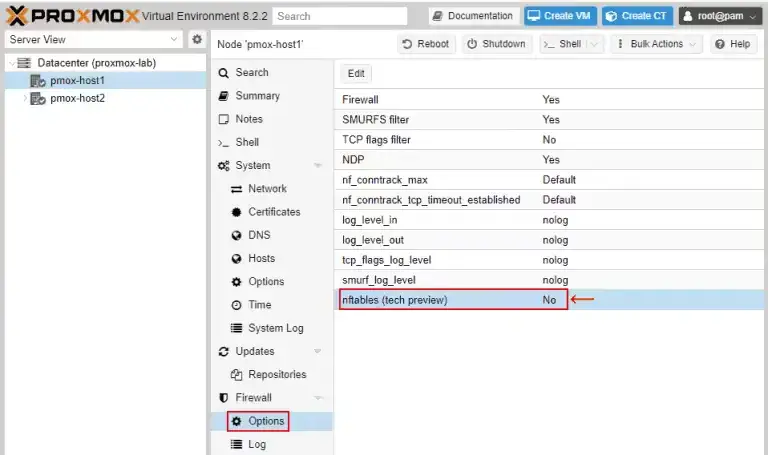Click the Reboot button
This screenshot has height=455, width=768.
pos(426,44)
